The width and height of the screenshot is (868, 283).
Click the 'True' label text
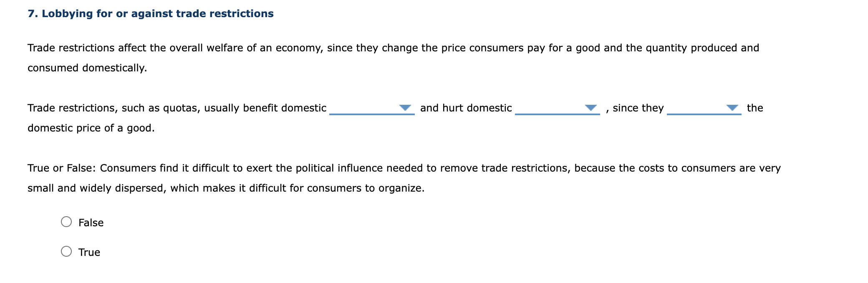(x=89, y=252)
